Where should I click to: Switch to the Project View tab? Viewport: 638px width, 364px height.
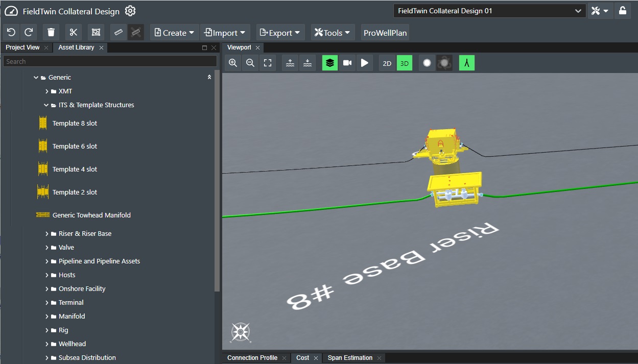point(22,47)
